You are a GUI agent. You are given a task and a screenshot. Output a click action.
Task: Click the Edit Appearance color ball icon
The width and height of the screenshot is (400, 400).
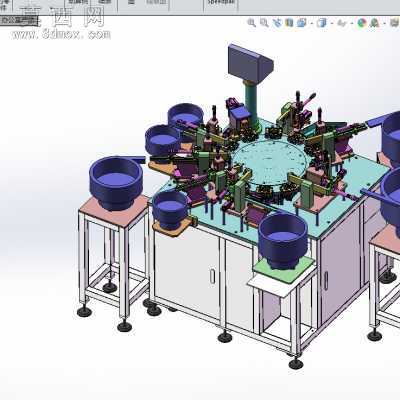pyautogui.click(x=362, y=23)
